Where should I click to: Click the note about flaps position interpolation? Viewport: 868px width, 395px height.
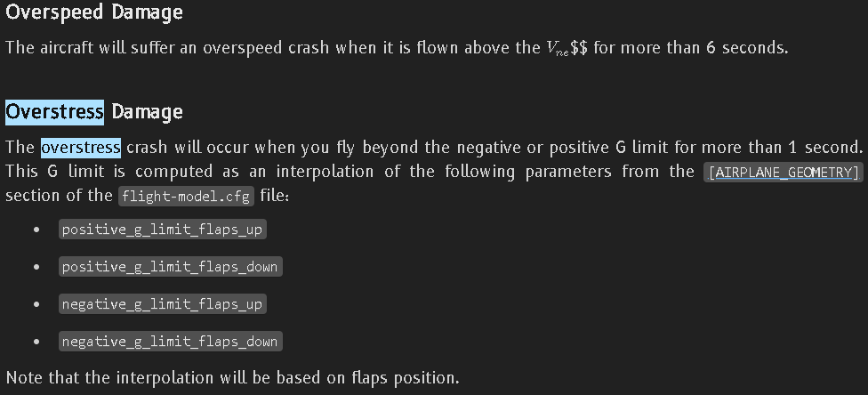click(x=232, y=377)
